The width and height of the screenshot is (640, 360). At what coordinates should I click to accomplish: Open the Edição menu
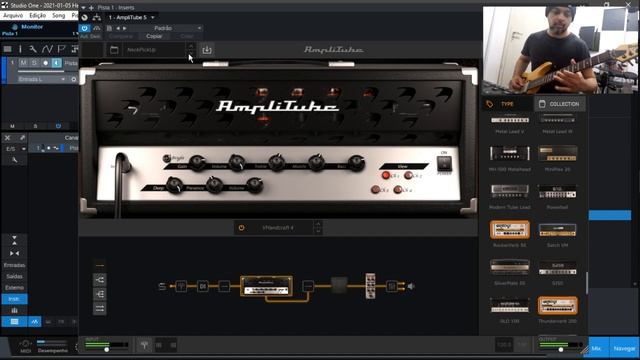(x=38, y=15)
